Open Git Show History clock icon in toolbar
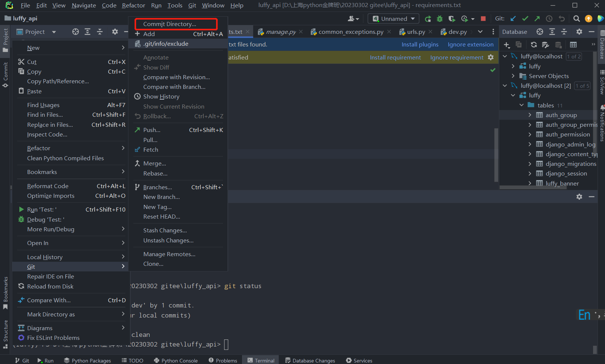The height and width of the screenshot is (364, 605). tap(549, 19)
